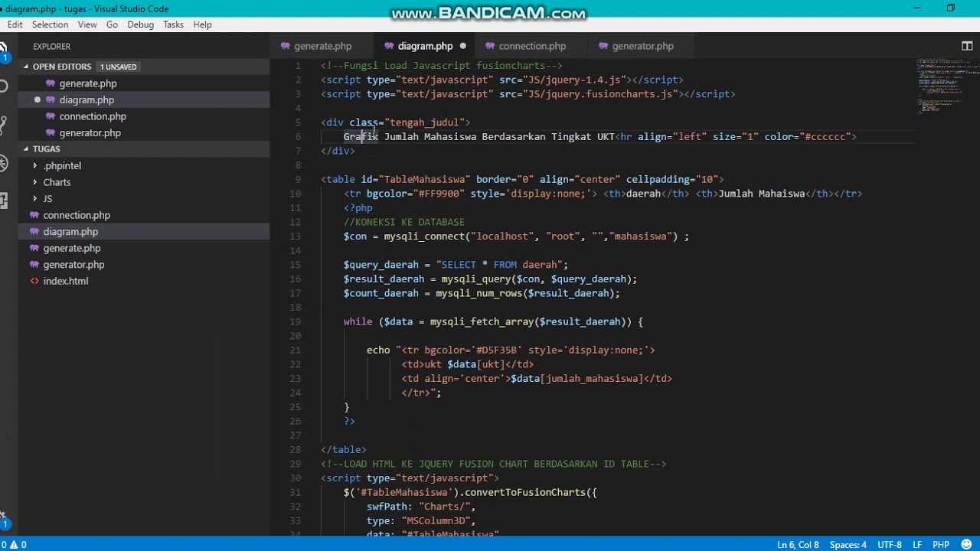Open the smiley feedback icon in status bar
The height and width of the screenshot is (551, 980).
click(967, 545)
